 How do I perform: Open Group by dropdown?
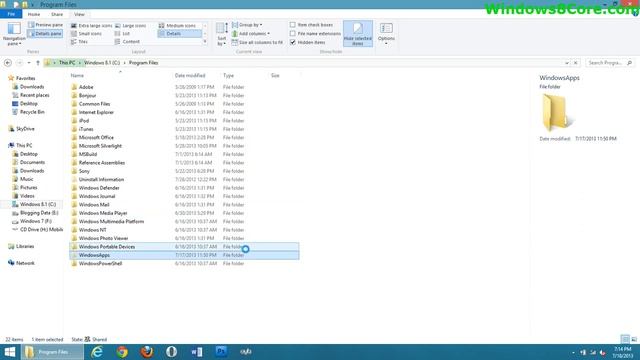coord(247,25)
